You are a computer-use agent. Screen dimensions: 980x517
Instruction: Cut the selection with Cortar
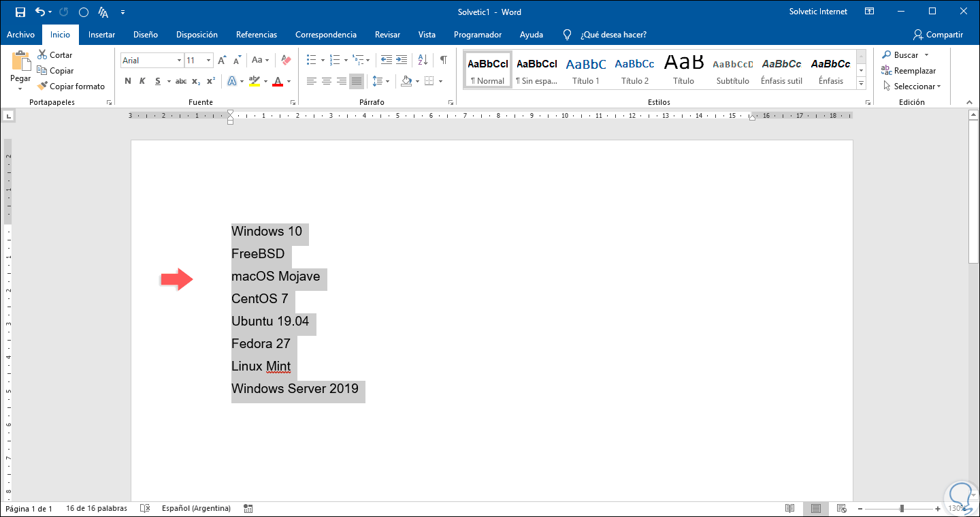55,55
